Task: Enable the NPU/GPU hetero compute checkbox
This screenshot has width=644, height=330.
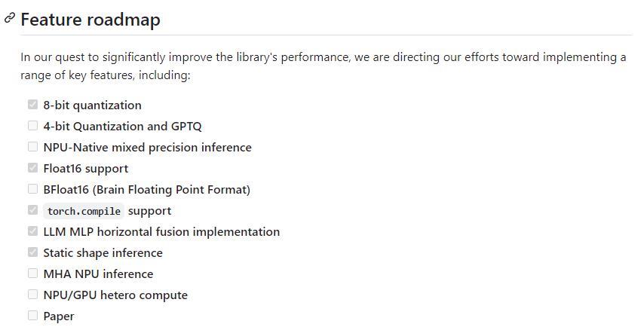Action: click(32, 295)
